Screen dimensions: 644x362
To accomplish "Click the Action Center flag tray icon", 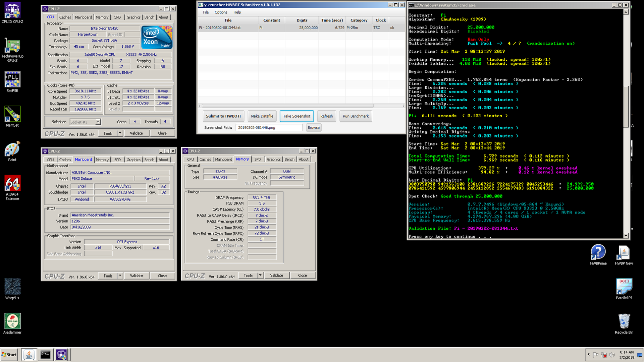I will point(596,355).
